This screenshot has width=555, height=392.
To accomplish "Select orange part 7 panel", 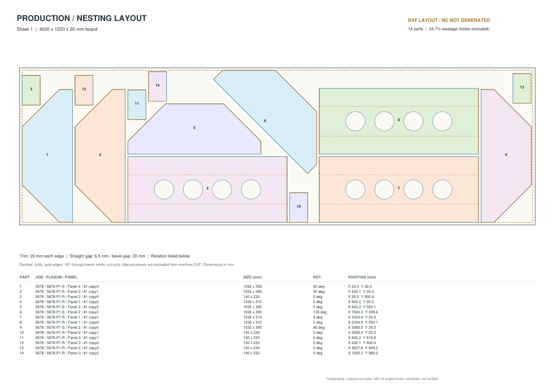I will coord(399,189).
